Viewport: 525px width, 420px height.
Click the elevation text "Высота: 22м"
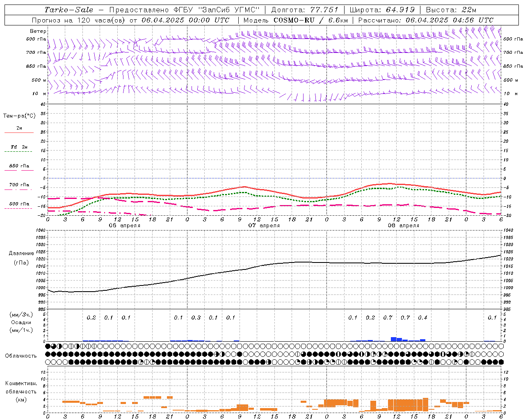[x=451, y=10]
